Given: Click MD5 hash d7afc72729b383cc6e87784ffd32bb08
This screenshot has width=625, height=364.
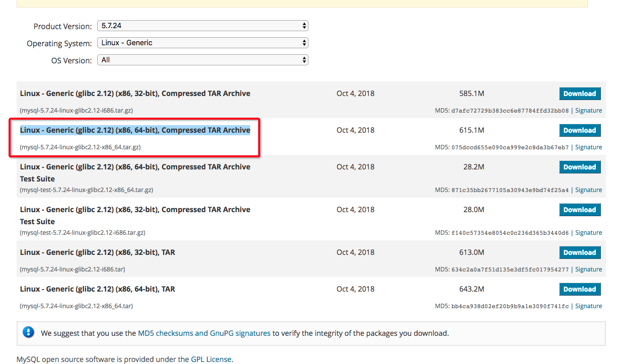Looking at the screenshot, I should tap(510, 111).
